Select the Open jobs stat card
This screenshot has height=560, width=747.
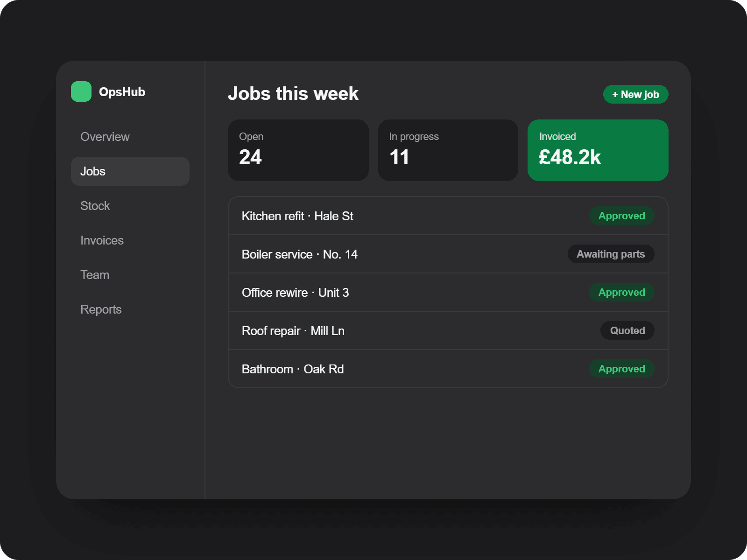tap(298, 150)
